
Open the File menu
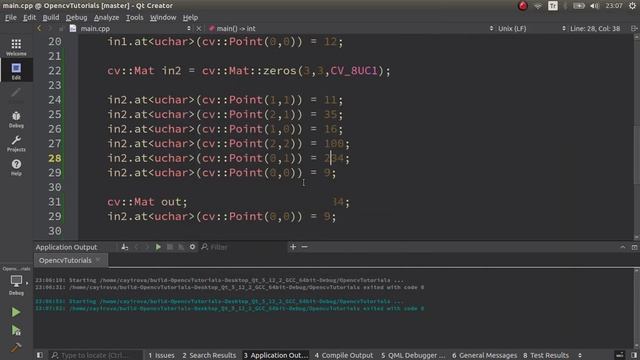pos(11,18)
